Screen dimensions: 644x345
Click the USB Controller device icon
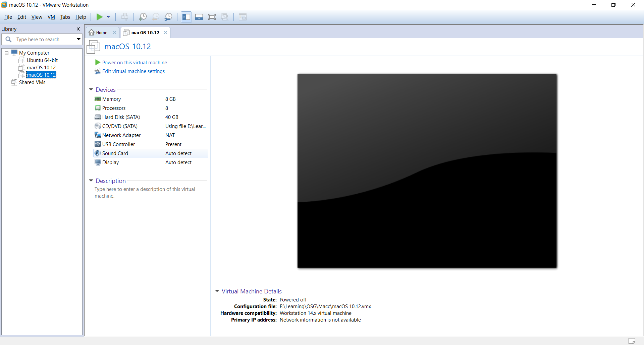98,144
